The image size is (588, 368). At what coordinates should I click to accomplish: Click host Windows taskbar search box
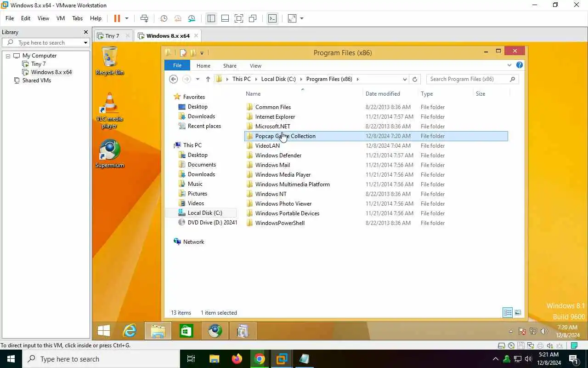point(101,359)
